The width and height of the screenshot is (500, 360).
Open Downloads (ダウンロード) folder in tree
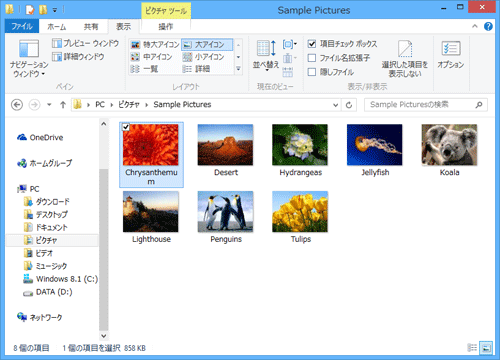47,202
